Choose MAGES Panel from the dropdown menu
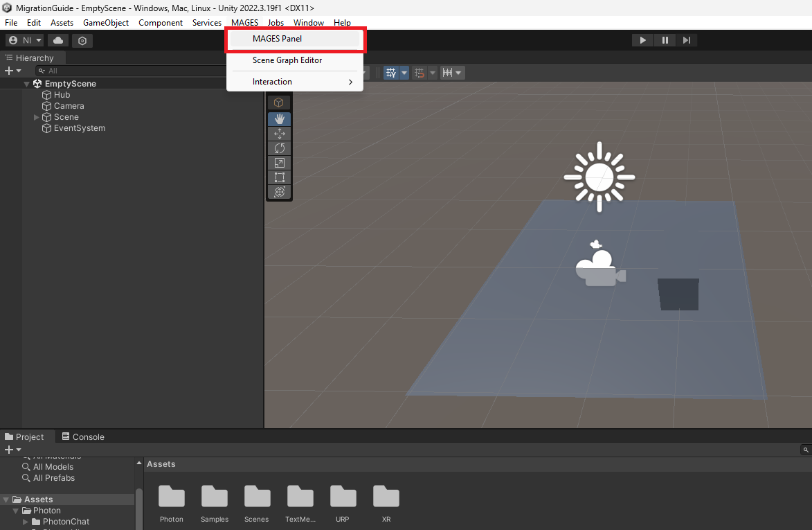This screenshot has width=812, height=530. [x=295, y=39]
